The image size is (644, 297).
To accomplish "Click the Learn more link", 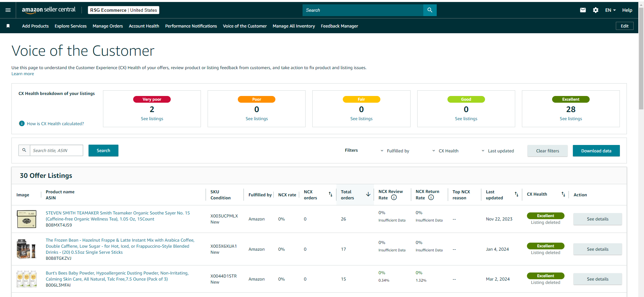I will (23, 74).
